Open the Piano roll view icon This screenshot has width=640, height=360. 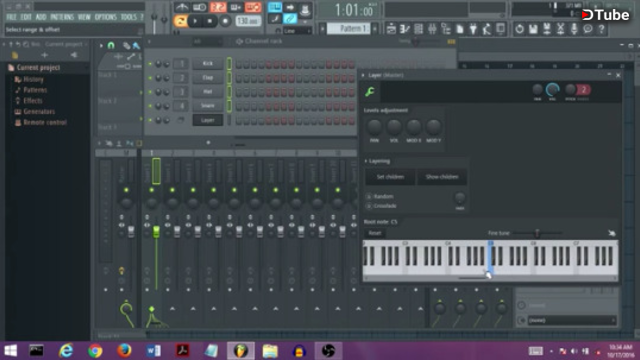[x=405, y=29]
